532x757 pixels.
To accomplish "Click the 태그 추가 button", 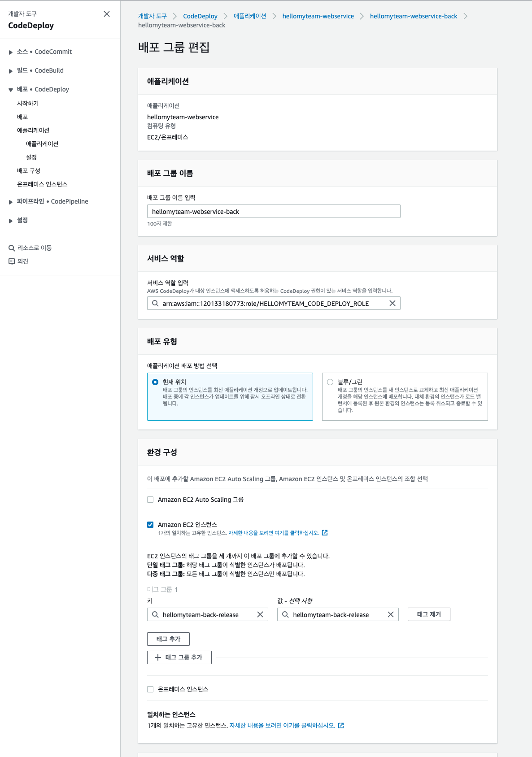I will point(168,639).
